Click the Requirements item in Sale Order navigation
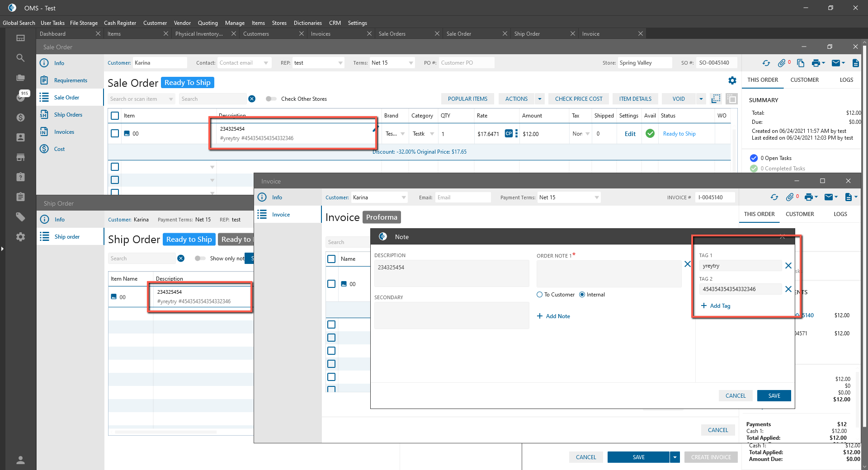Image resolution: width=868 pixels, height=470 pixels. click(71, 80)
